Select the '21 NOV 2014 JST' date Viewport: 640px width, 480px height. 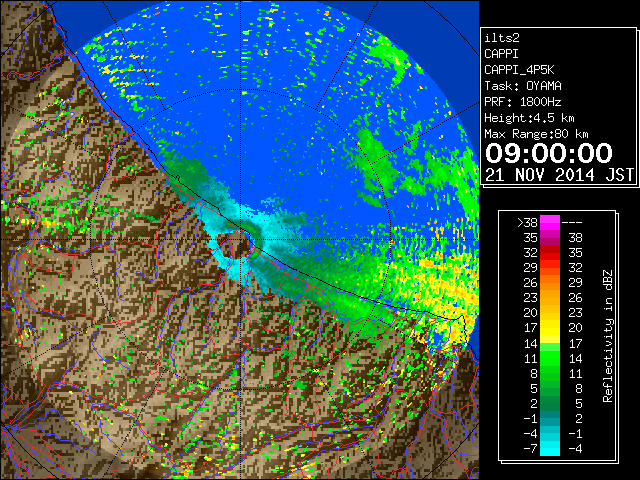click(559, 175)
